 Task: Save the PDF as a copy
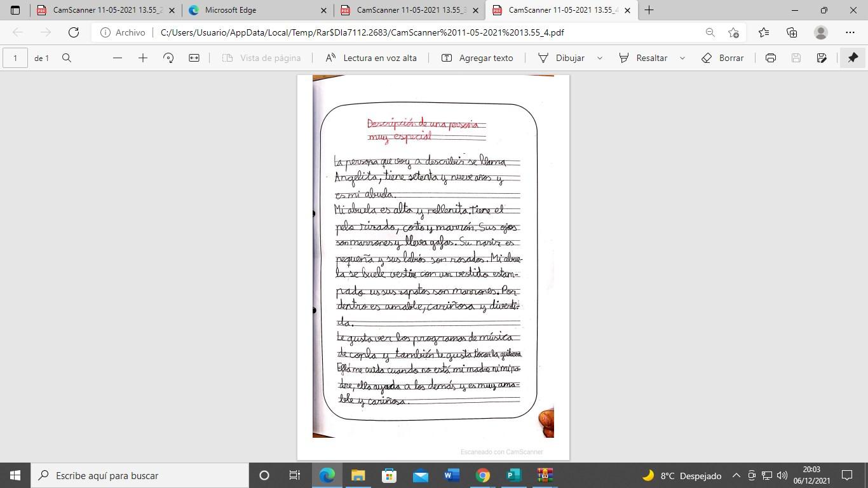(822, 58)
